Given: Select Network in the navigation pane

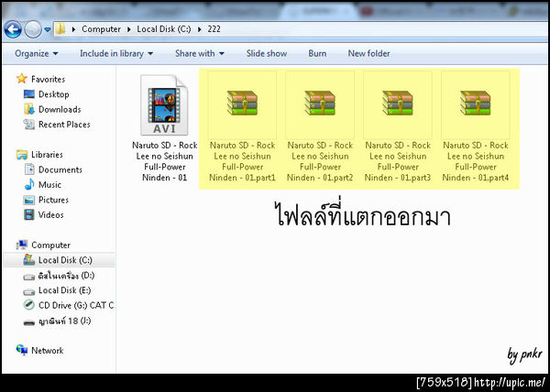Looking at the screenshot, I should coord(48,350).
